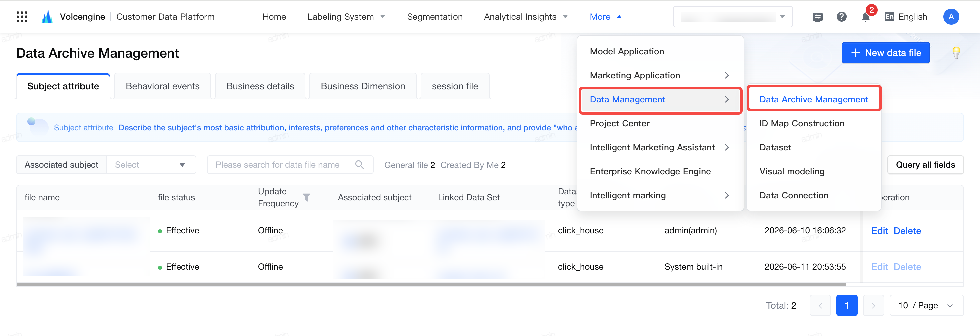Expand the Intelligent Marketing Assistant submenu
The width and height of the screenshot is (980, 336).
pyautogui.click(x=660, y=147)
